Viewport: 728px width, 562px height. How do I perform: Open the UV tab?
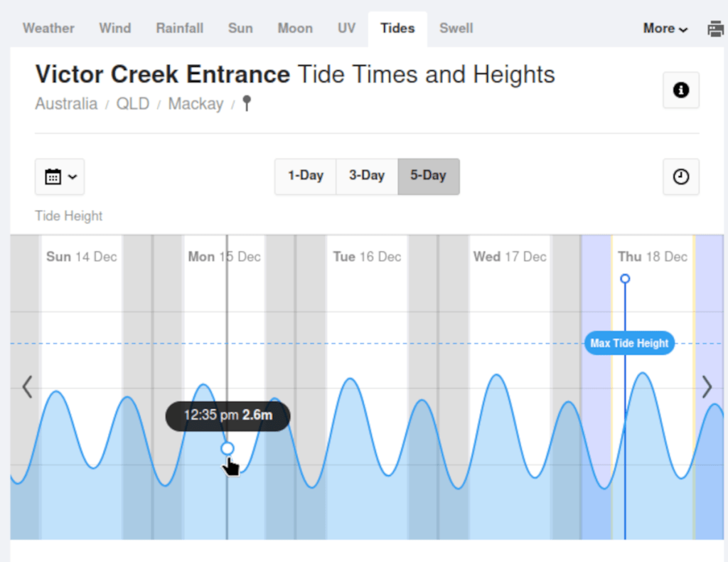click(x=346, y=28)
